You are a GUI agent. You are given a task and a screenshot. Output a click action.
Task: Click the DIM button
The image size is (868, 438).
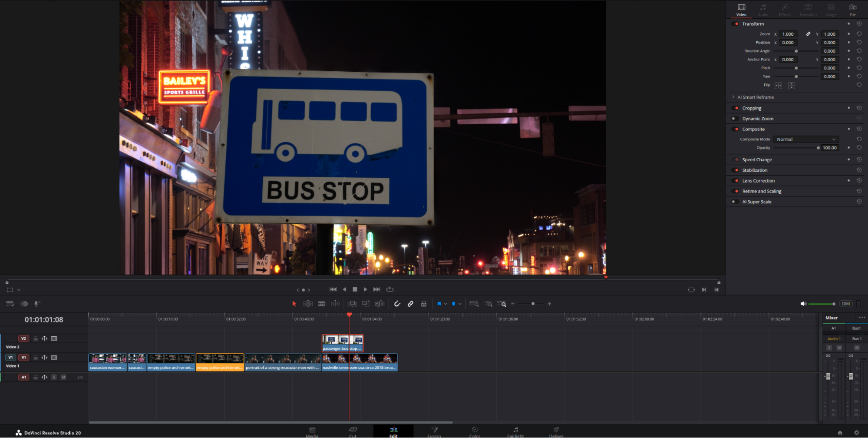tap(845, 303)
